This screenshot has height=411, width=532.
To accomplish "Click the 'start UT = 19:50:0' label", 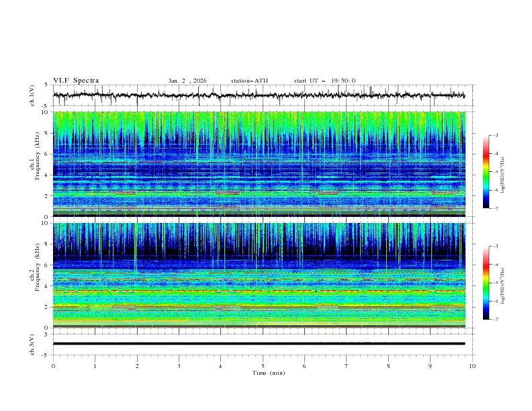I will pos(324,81).
